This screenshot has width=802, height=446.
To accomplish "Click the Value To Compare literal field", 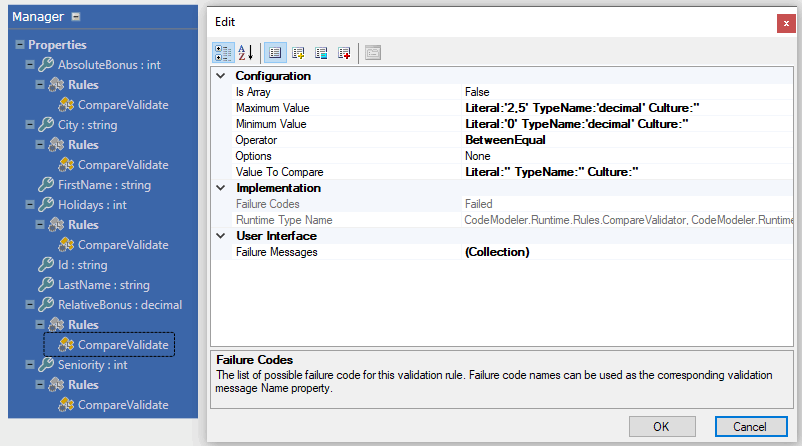I will [628, 172].
